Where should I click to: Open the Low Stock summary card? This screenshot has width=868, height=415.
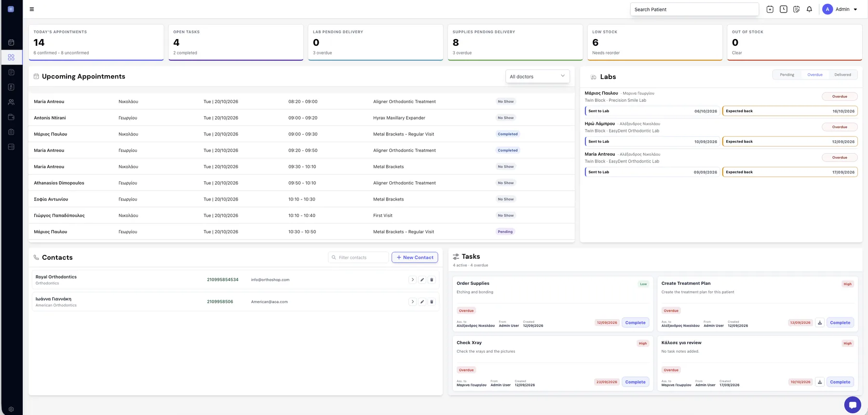[x=655, y=42]
